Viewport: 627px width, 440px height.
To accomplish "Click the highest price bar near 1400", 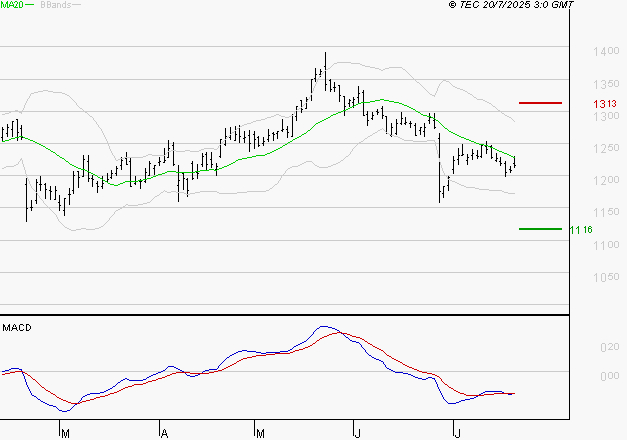I will [325, 71].
